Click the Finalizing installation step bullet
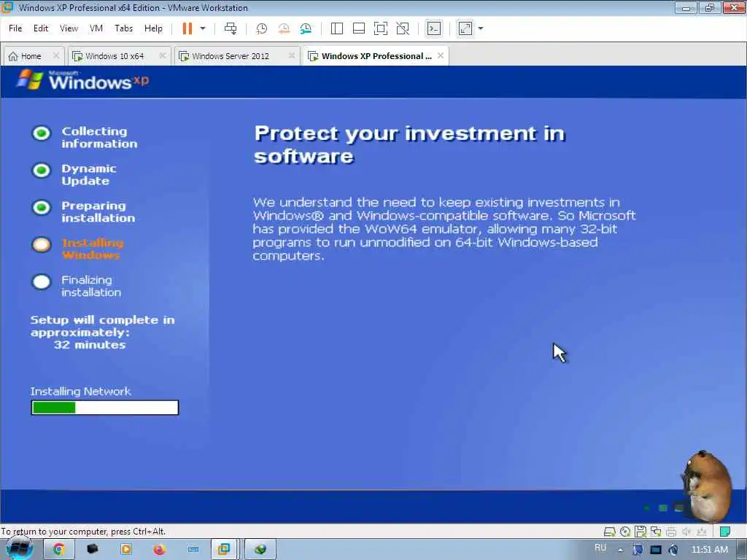 42,282
